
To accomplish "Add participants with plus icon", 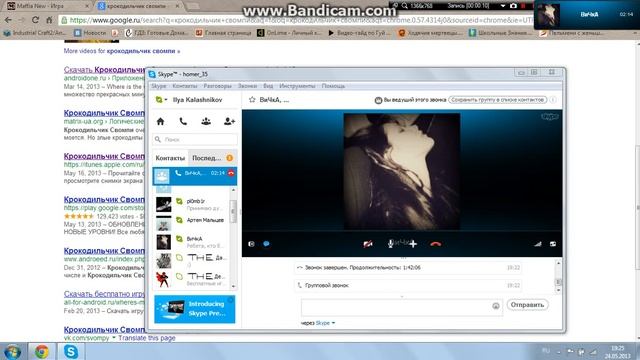I will pos(413,244).
